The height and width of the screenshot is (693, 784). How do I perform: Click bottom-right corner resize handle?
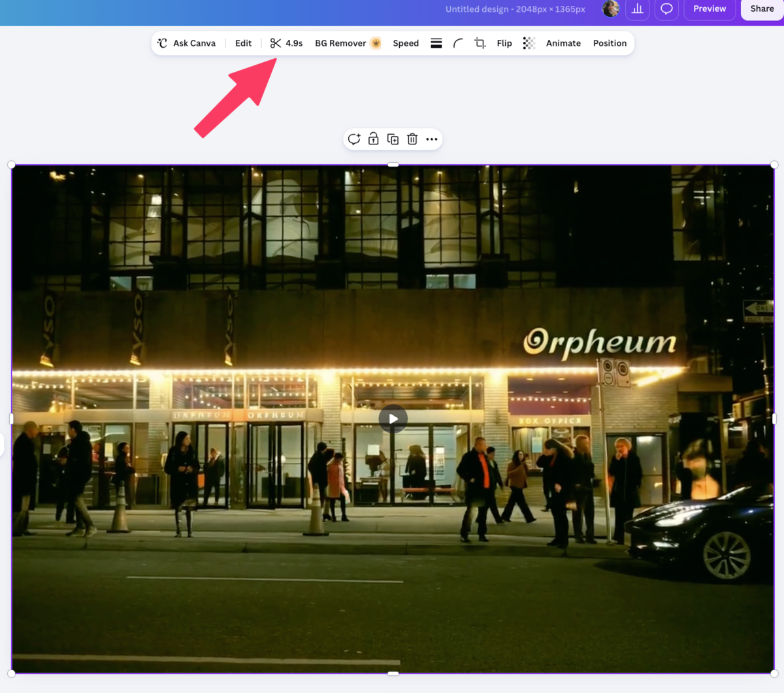774,673
